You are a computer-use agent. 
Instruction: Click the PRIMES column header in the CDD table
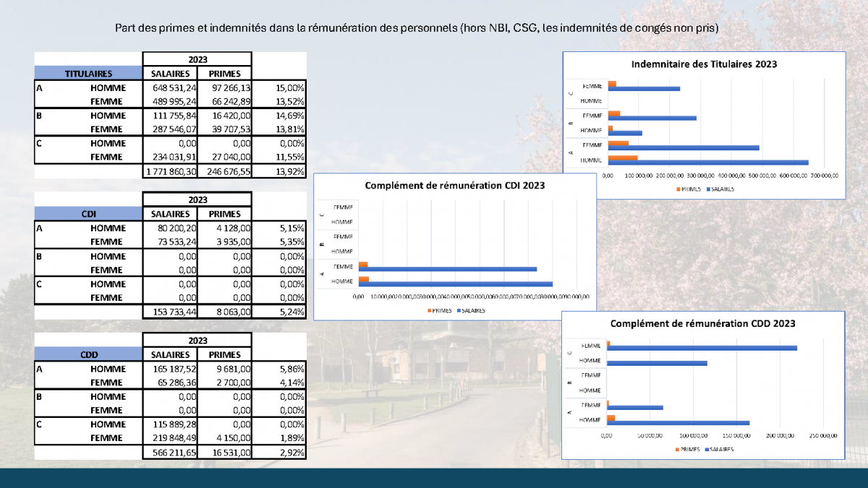coord(225,355)
